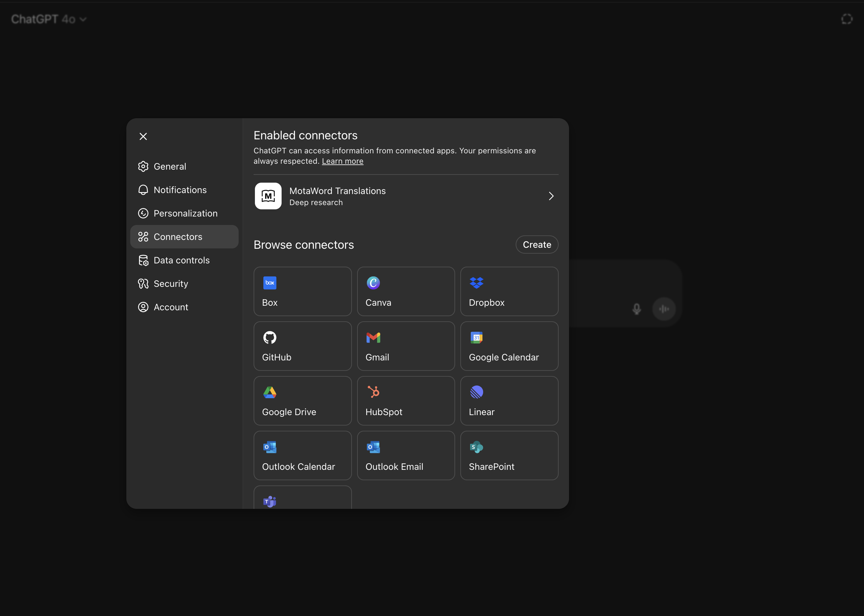
Task: Open the Account settings tab
Action: tap(184, 307)
